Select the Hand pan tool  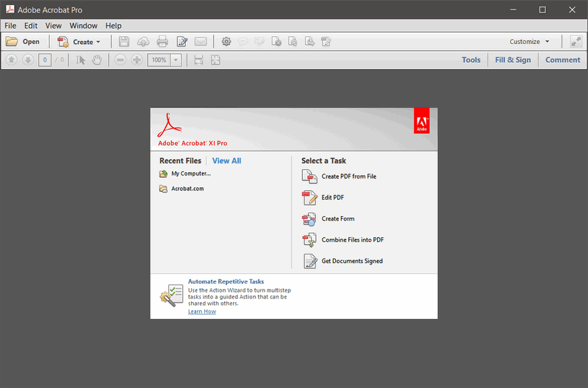(97, 60)
